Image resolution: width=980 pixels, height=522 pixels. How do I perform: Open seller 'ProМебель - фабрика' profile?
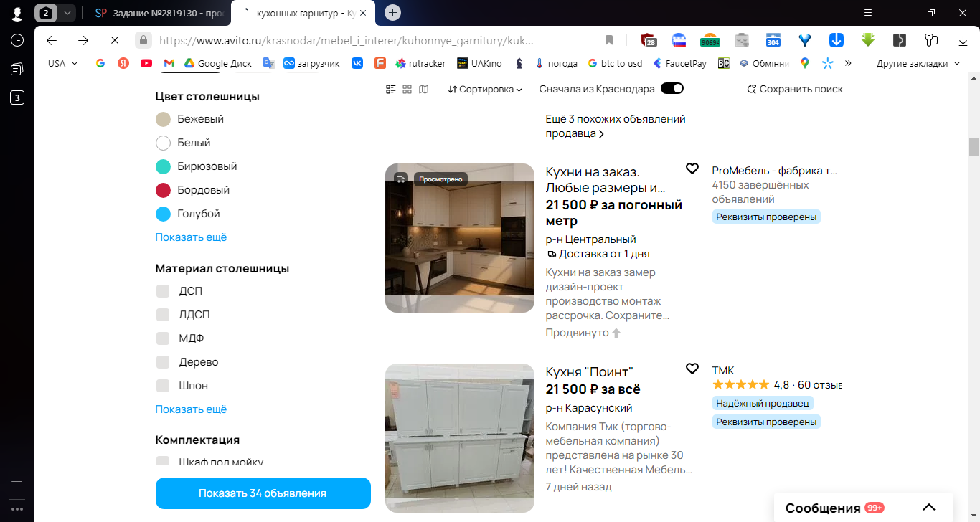tap(774, 171)
